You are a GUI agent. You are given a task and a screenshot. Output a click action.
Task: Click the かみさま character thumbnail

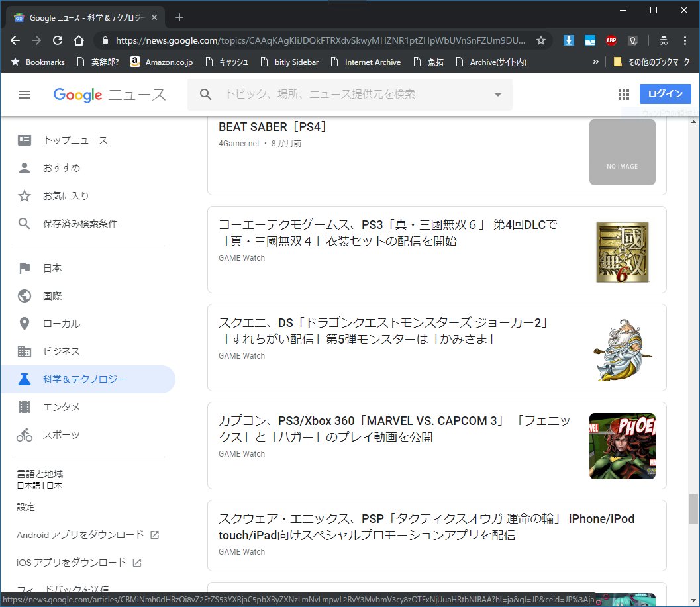click(x=623, y=350)
